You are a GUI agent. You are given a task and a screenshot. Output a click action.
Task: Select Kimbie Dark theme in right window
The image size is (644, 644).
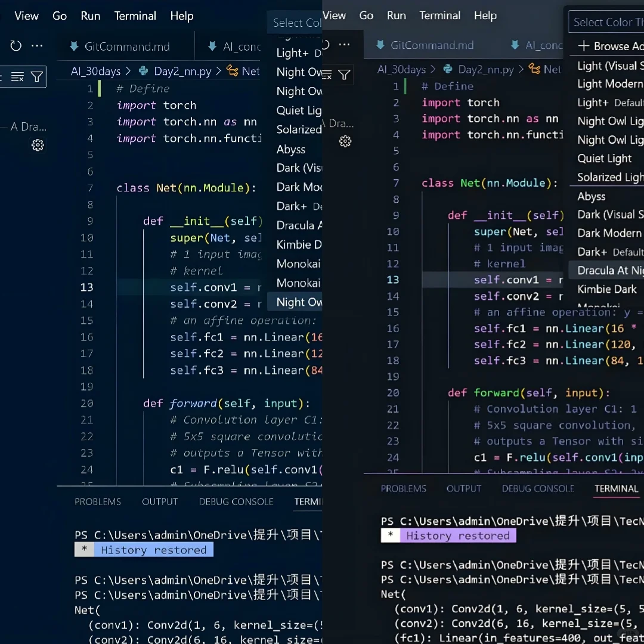[606, 289]
